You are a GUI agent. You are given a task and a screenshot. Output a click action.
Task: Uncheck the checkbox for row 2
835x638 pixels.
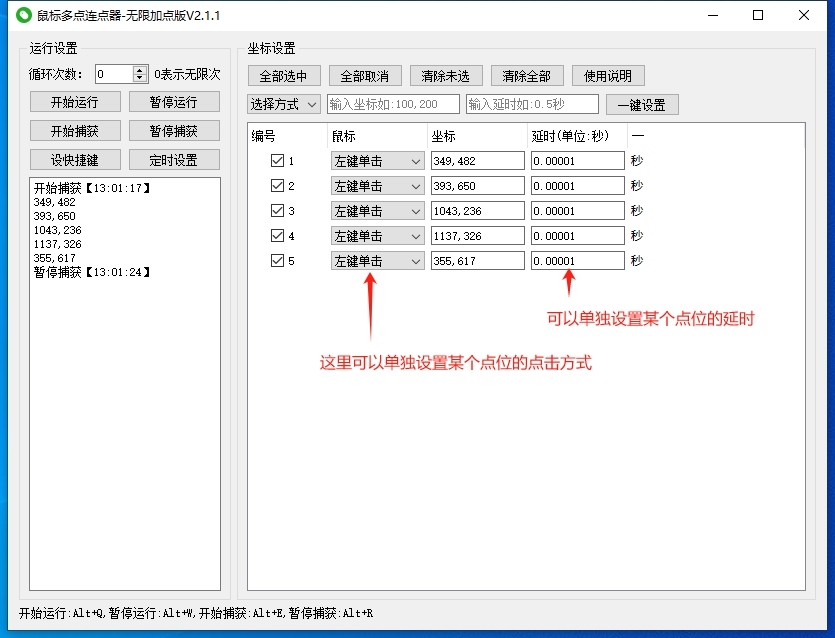click(277, 185)
